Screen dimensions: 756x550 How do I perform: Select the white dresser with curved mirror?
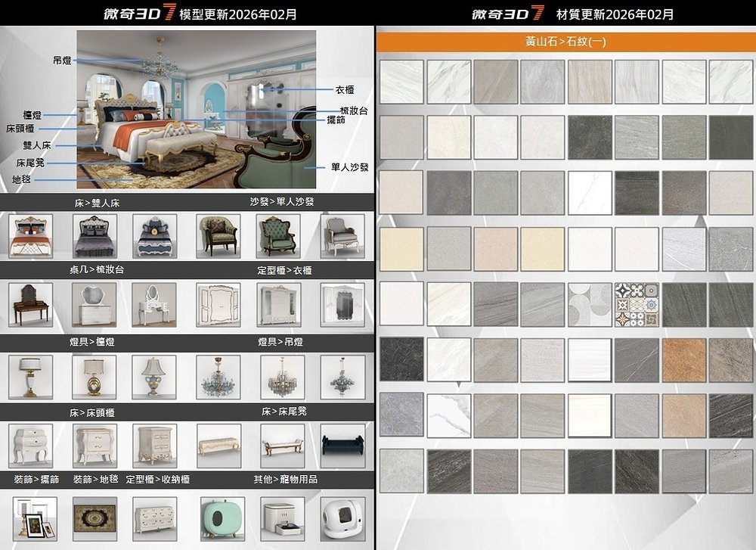[94, 305]
